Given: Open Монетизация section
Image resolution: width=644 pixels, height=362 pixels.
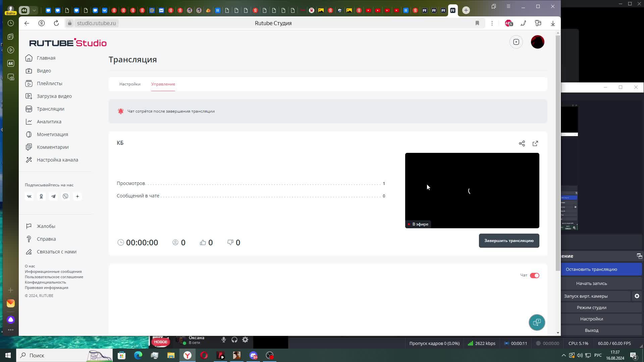Looking at the screenshot, I should coord(47,134).
